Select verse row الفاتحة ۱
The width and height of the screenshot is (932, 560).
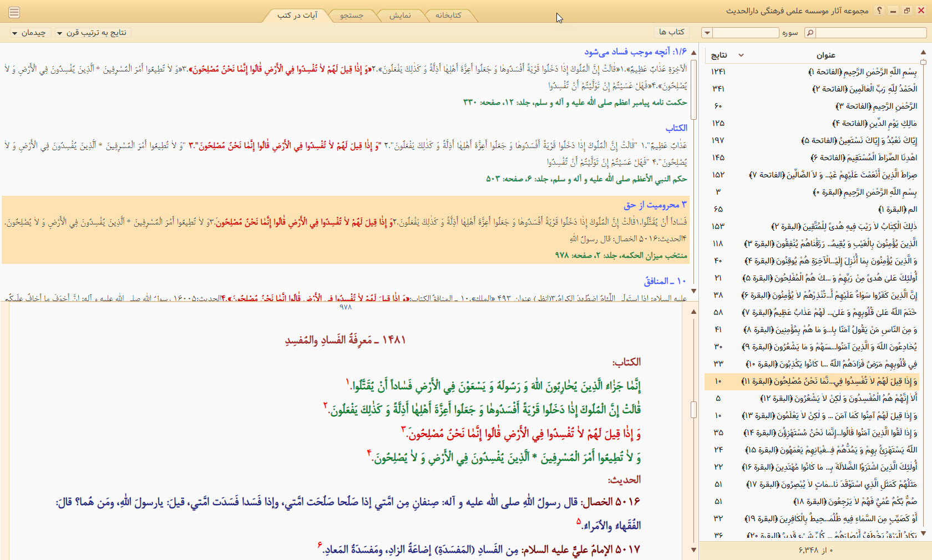(812, 72)
